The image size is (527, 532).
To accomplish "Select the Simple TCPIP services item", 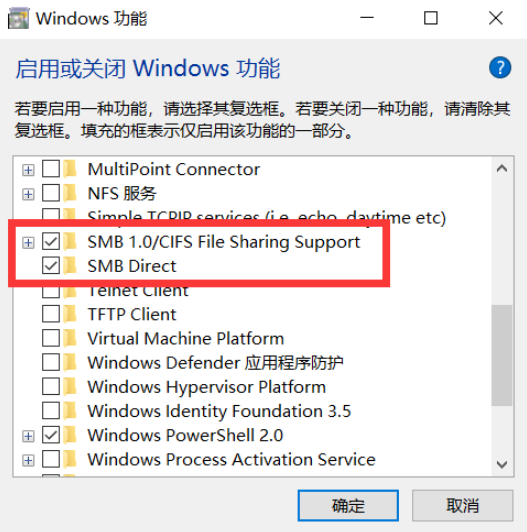I will (266, 216).
